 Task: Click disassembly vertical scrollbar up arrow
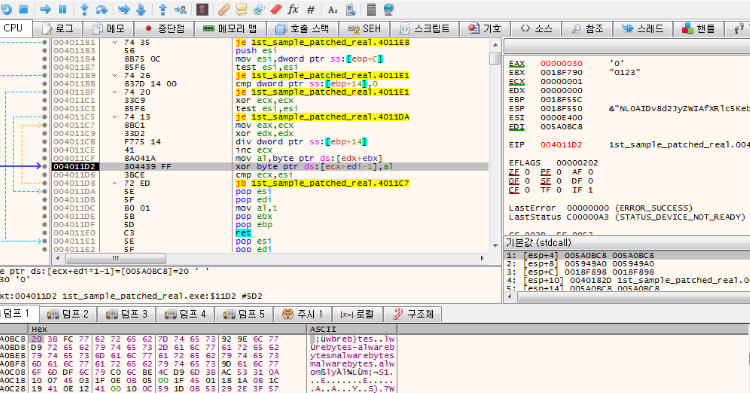(x=495, y=45)
